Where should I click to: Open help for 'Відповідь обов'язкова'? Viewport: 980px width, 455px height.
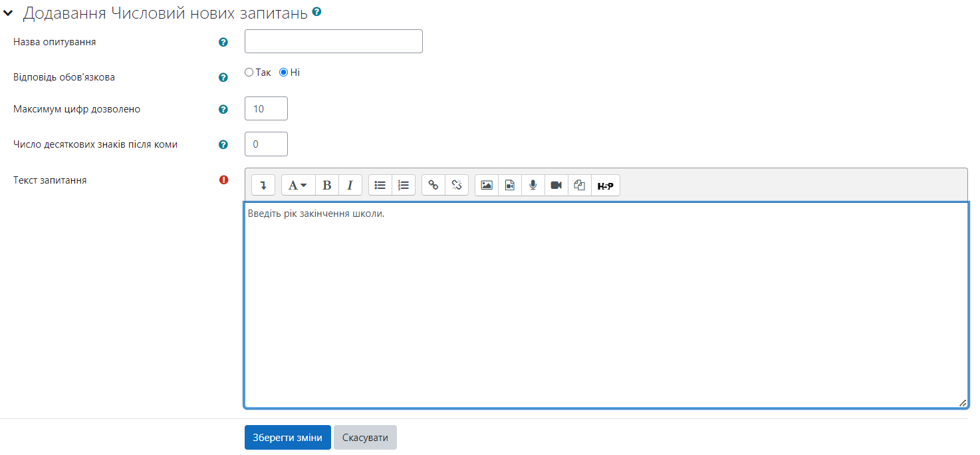click(x=223, y=77)
